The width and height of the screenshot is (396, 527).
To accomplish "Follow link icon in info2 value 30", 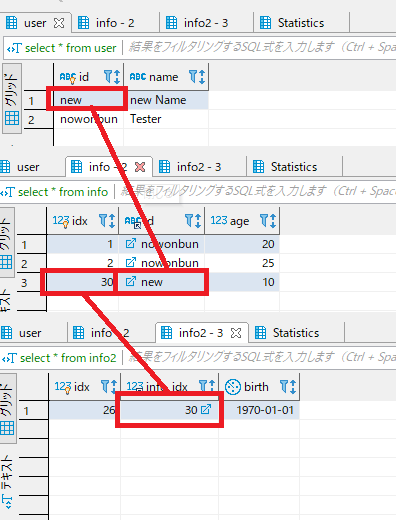I will (206, 409).
